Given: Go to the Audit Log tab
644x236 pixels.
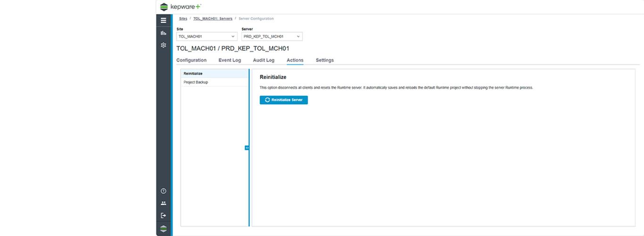Looking at the screenshot, I should [264, 60].
